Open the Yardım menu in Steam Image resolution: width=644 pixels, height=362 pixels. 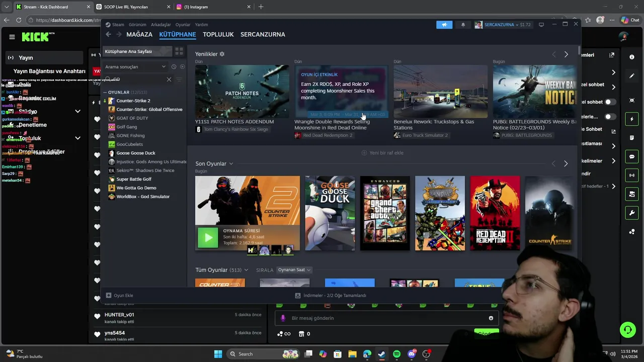[201, 25]
